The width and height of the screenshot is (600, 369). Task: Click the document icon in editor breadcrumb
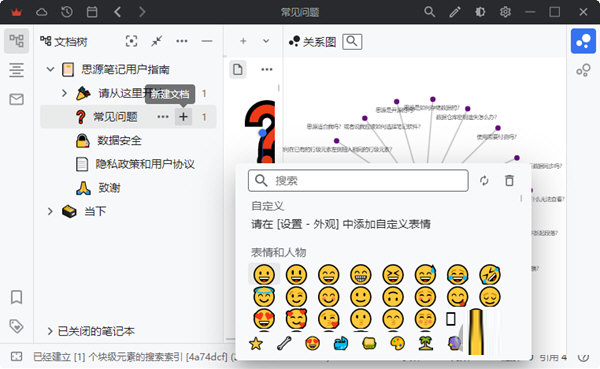pyautogui.click(x=238, y=69)
